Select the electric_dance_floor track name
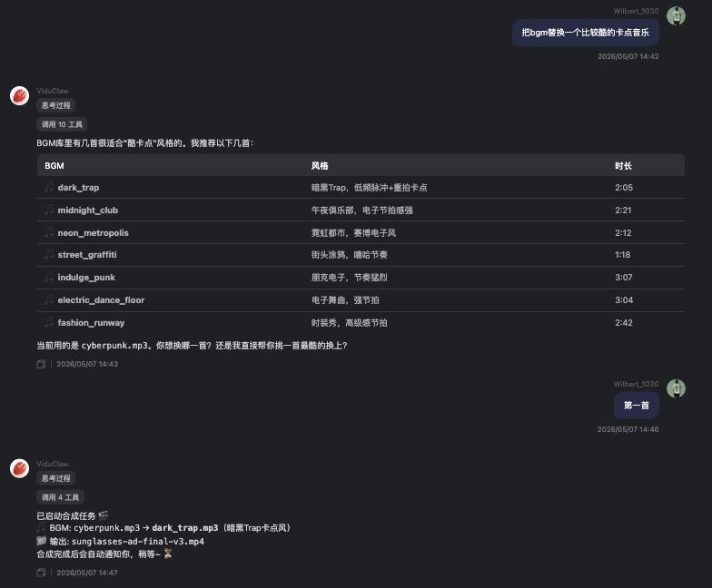Screen dimensions: 712x588 click(x=101, y=299)
